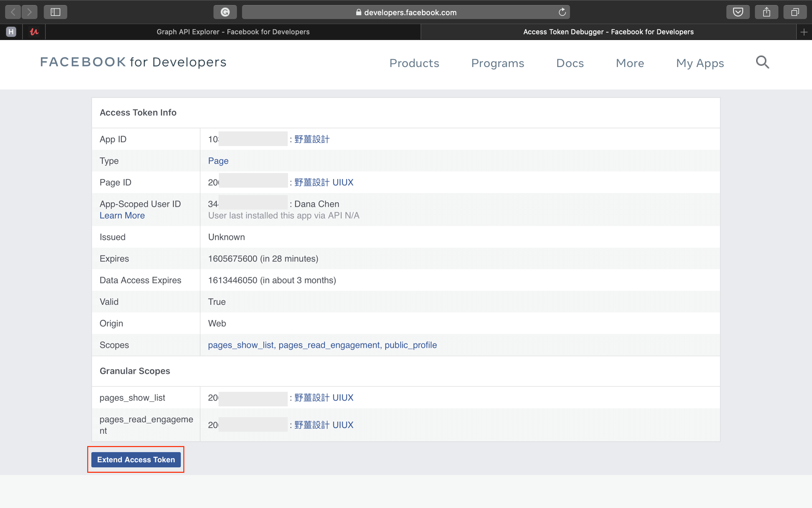Click the Learn More link

tap(122, 215)
